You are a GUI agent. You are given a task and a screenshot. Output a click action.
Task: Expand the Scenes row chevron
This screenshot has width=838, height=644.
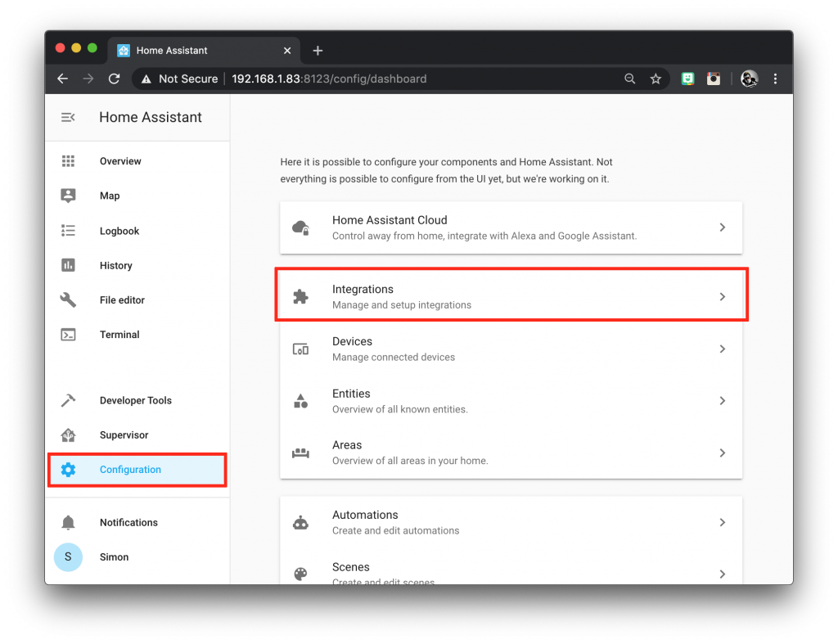click(x=722, y=574)
